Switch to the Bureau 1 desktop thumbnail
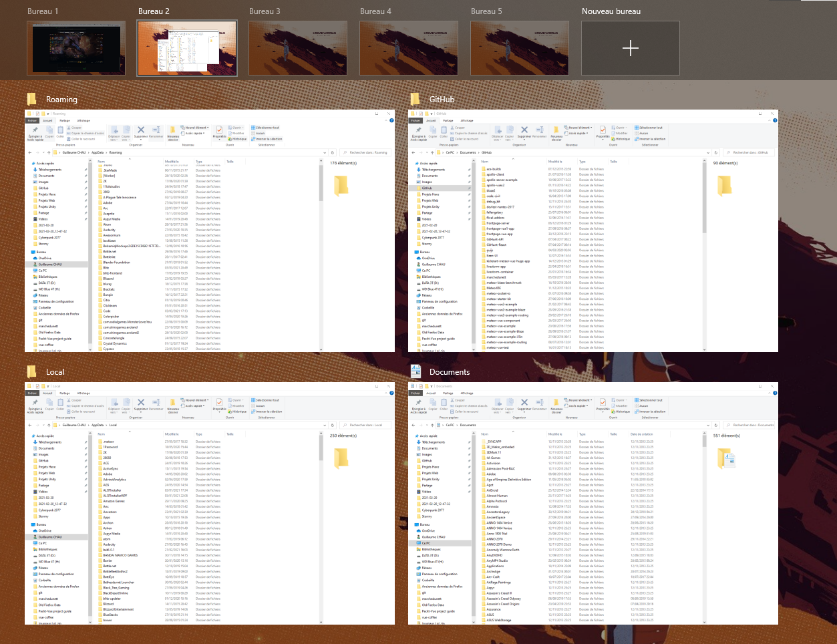Screen dimensions: 837x644 coord(76,48)
